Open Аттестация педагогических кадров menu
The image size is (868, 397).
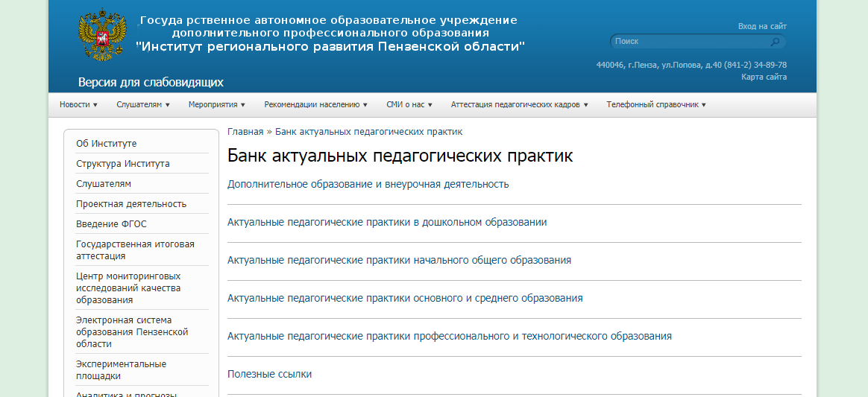pyautogui.click(x=519, y=105)
